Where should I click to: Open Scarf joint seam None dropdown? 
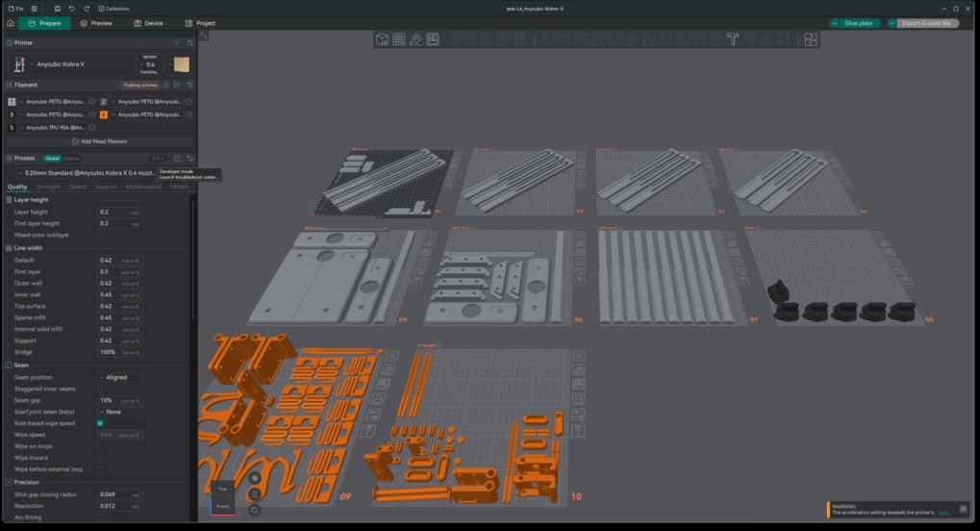pos(120,412)
